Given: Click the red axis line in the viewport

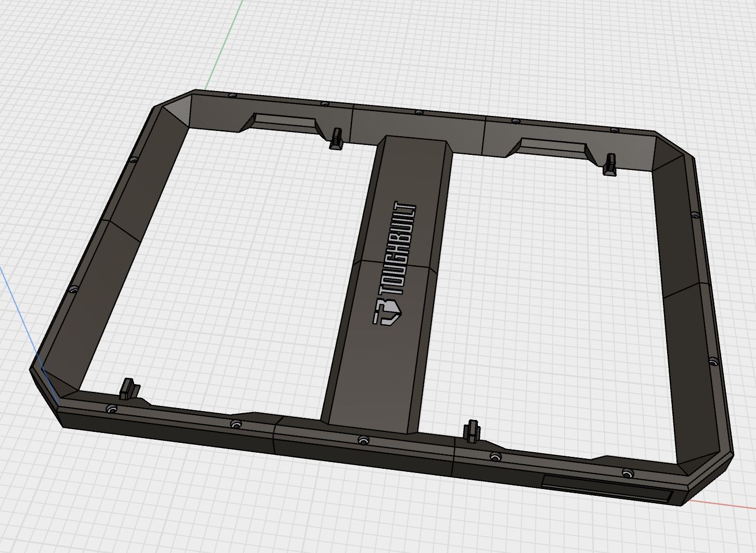Looking at the screenshot, I should (x=723, y=504).
